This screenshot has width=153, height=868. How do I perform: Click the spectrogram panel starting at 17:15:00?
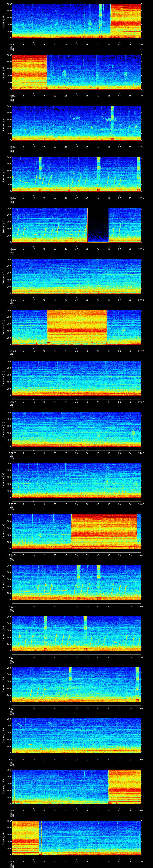(x=77, y=72)
